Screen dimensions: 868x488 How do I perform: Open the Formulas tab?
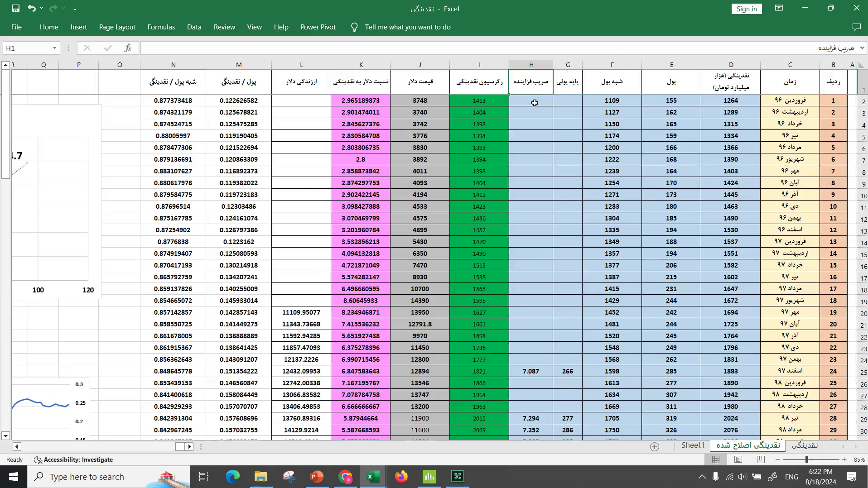click(x=161, y=27)
